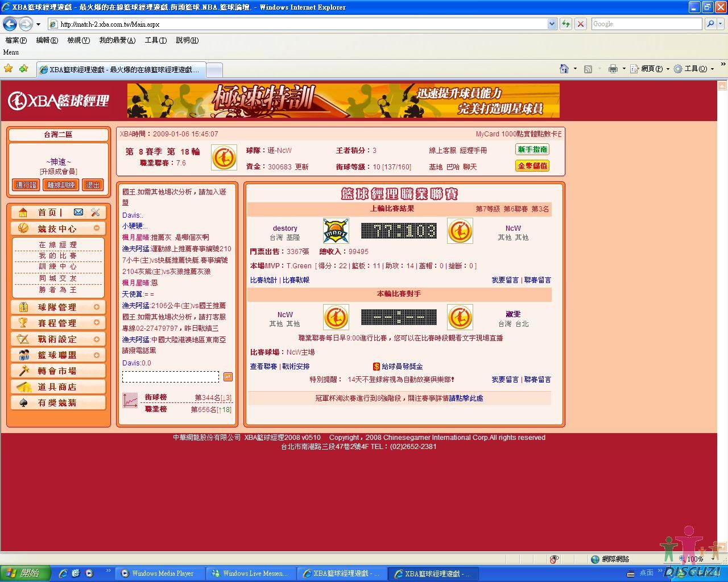Open the 戰術安排 link

296,367
